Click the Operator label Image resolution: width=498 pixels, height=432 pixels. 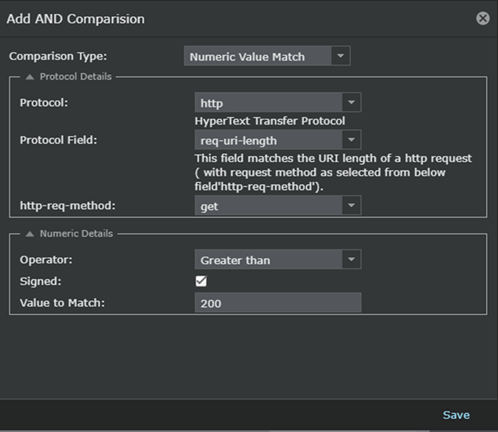point(46,260)
